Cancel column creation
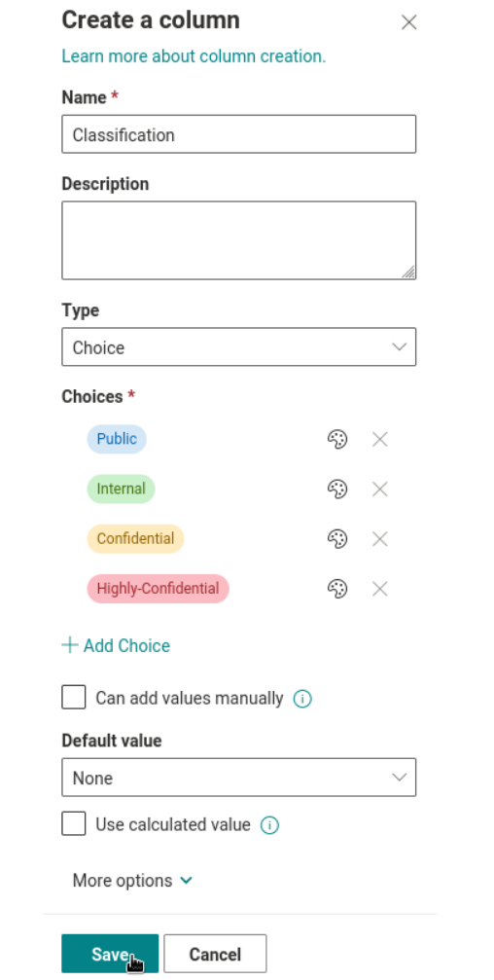Viewport: 494px width, 980px height. point(215,954)
